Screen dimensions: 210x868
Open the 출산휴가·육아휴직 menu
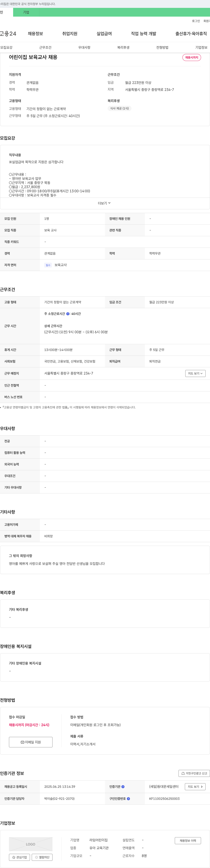pos(191,34)
